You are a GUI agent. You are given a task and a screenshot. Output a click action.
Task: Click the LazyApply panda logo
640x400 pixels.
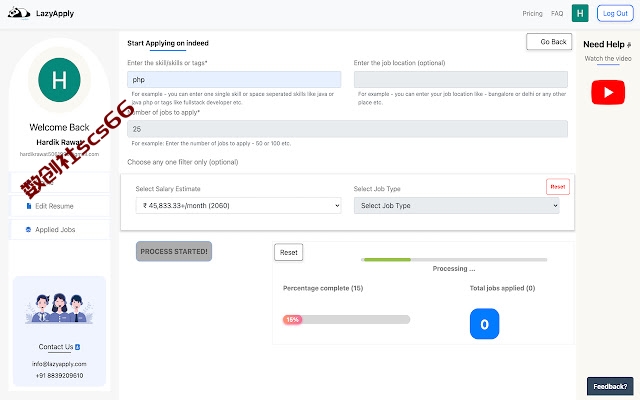coord(18,13)
